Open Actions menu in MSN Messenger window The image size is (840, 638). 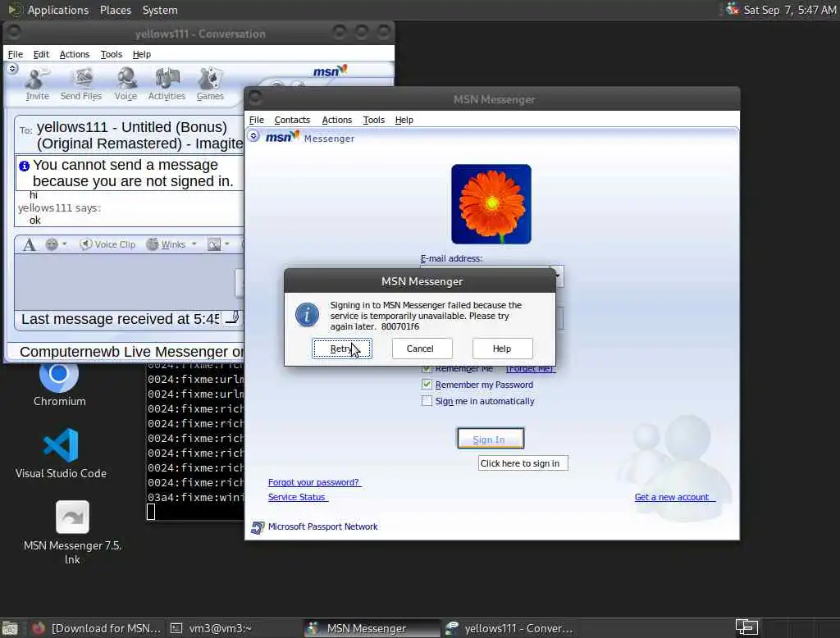(x=337, y=120)
